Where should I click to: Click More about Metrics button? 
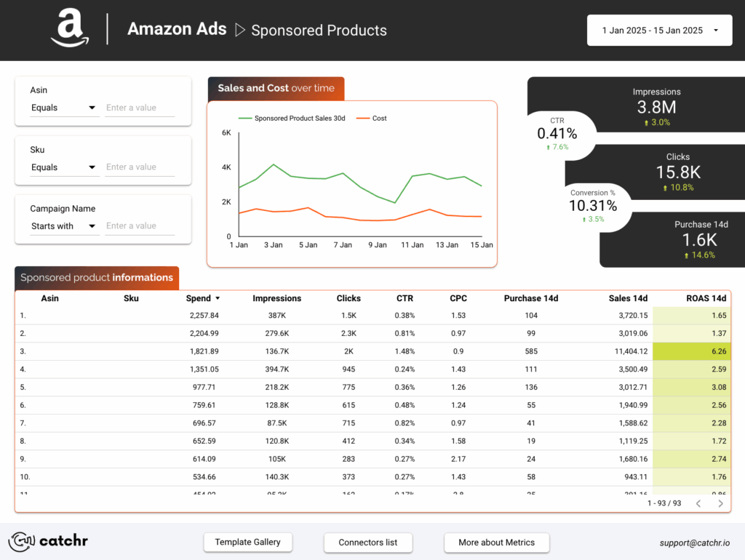(x=496, y=543)
